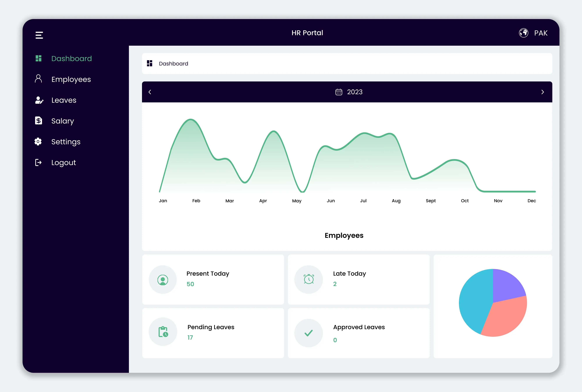Click the PAK region label
Screen dimensions: 582x392
[541, 33]
